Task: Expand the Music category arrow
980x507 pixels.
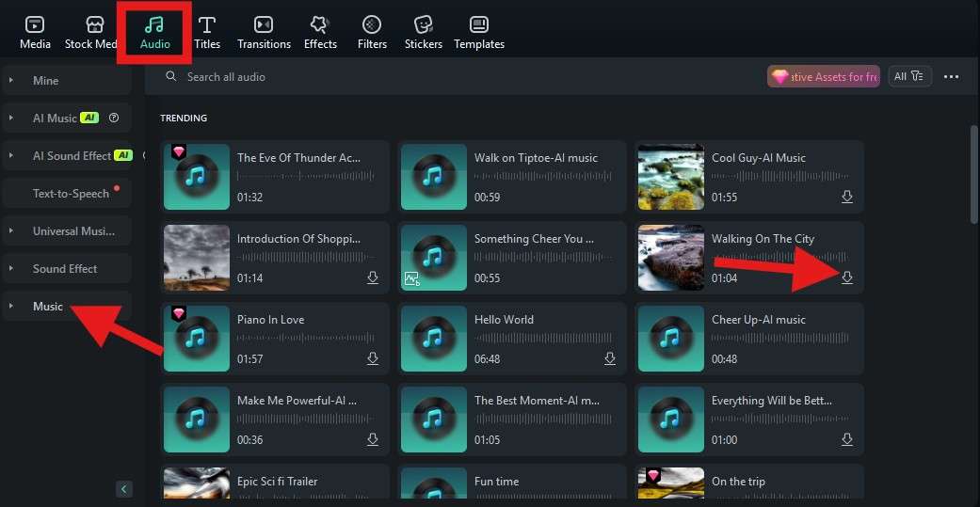Action: pyautogui.click(x=10, y=306)
